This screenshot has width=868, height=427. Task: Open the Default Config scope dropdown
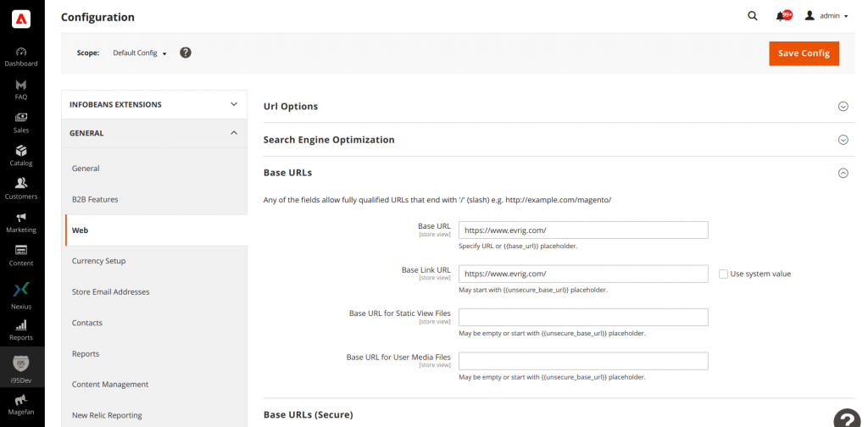[x=140, y=53]
